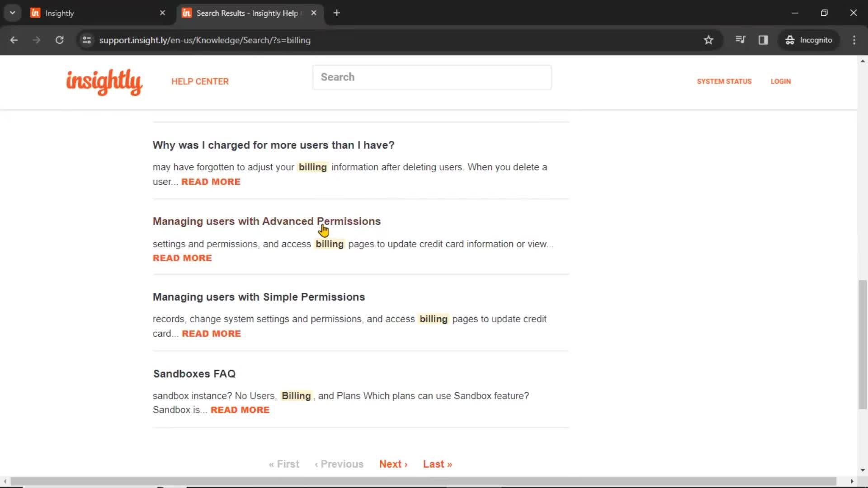Open the HELP CENTER link
Viewport: 868px width, 488px height.
click(x=200, y=82)
